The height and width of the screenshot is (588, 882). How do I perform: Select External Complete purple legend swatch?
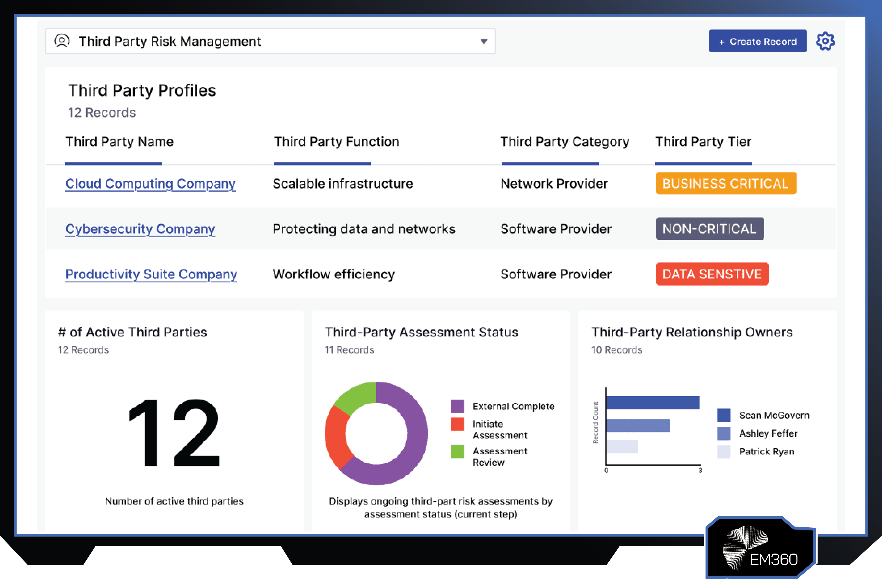(x=457, y=406)
